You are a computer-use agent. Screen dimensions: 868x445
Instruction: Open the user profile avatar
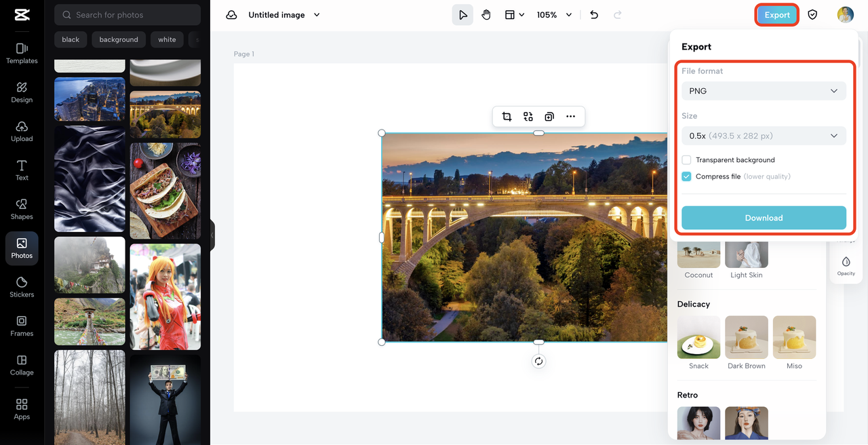[x=845, y=15]
